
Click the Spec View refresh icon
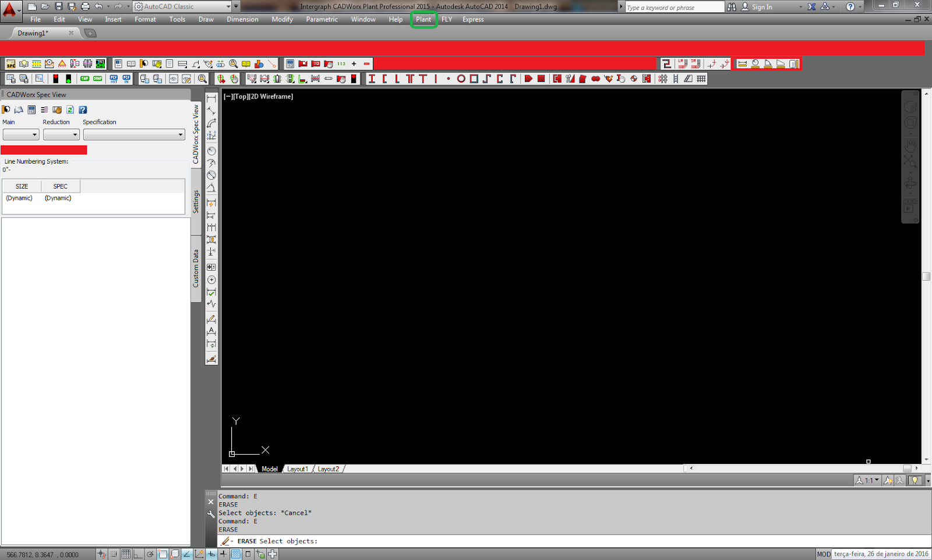point(70,109)
